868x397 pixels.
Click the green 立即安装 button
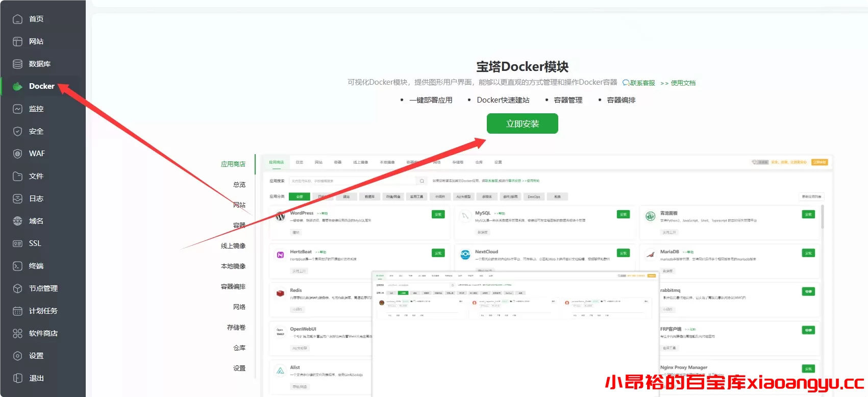click(x=523, y=123)
